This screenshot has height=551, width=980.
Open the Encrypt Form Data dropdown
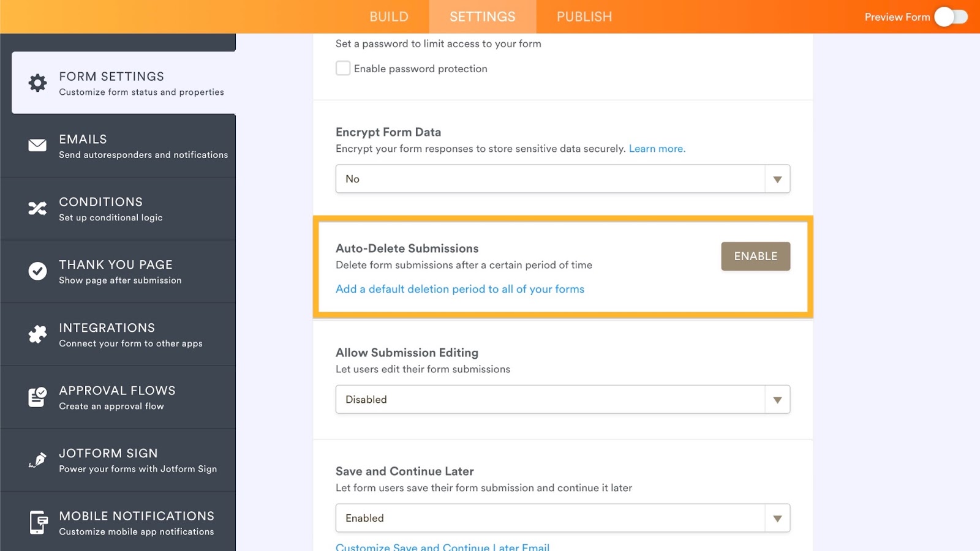[562, 179]
